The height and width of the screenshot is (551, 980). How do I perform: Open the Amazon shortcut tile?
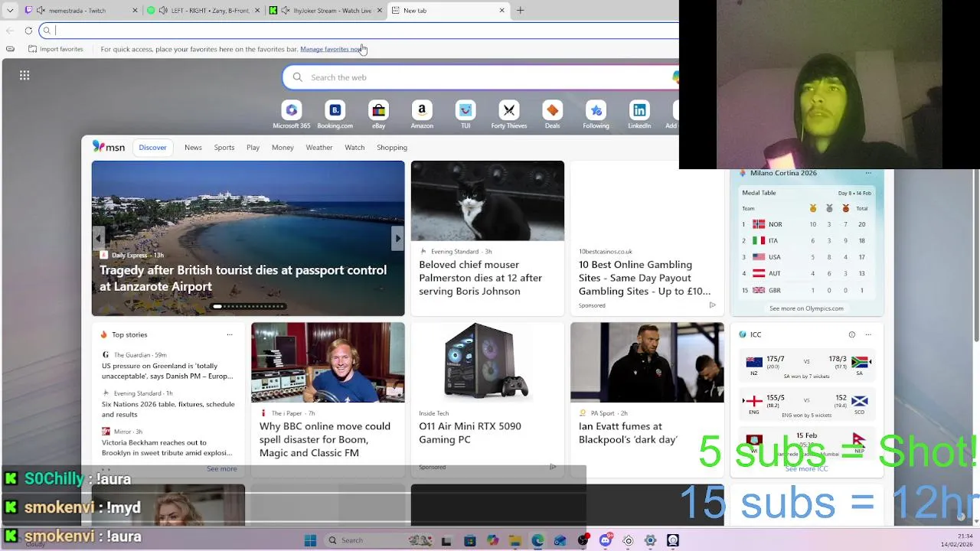(x=422, y=115)
